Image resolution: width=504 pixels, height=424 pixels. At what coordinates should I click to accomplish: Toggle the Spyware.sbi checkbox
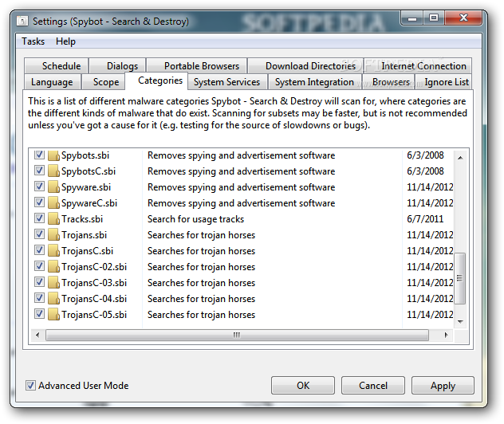pos(39,186)
